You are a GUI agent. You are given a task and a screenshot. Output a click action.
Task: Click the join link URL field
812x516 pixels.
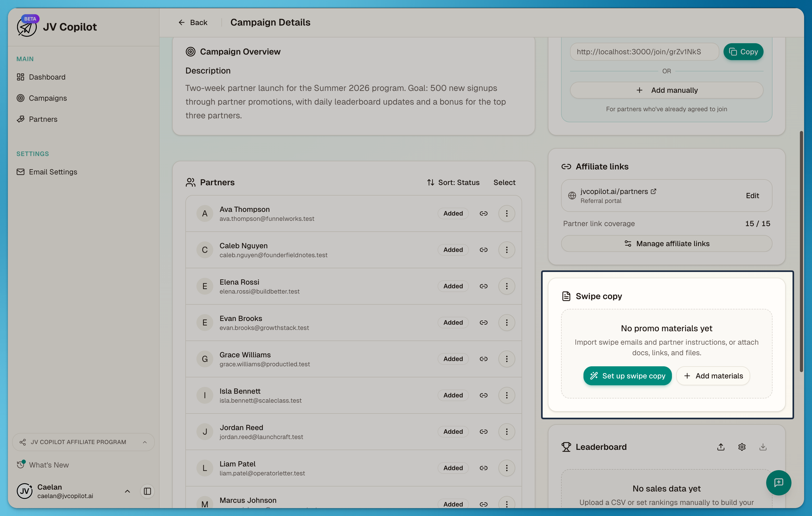pyautogui.click(x=644, y=52)
